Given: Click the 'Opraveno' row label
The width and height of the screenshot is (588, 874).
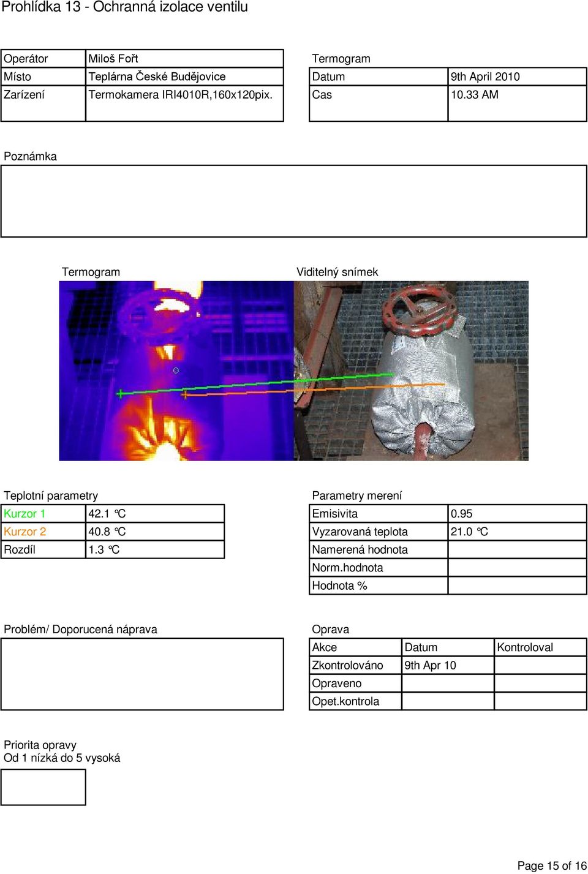Looking at the screenshot, I should [337, 684].
